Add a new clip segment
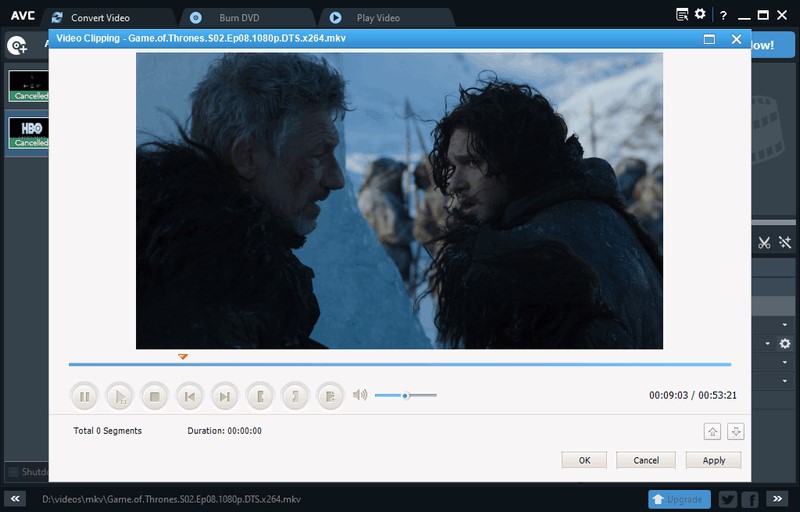 (x=330, y=397)
